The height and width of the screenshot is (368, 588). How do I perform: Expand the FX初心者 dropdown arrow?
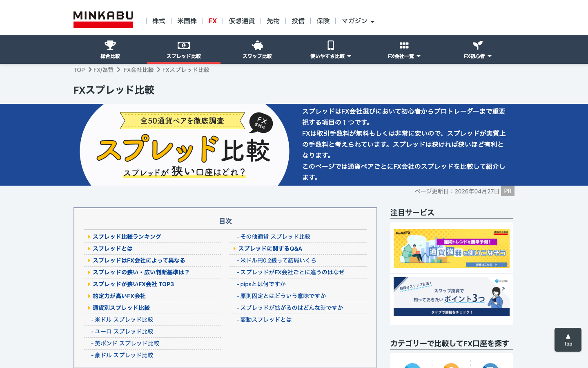[490, 56]
